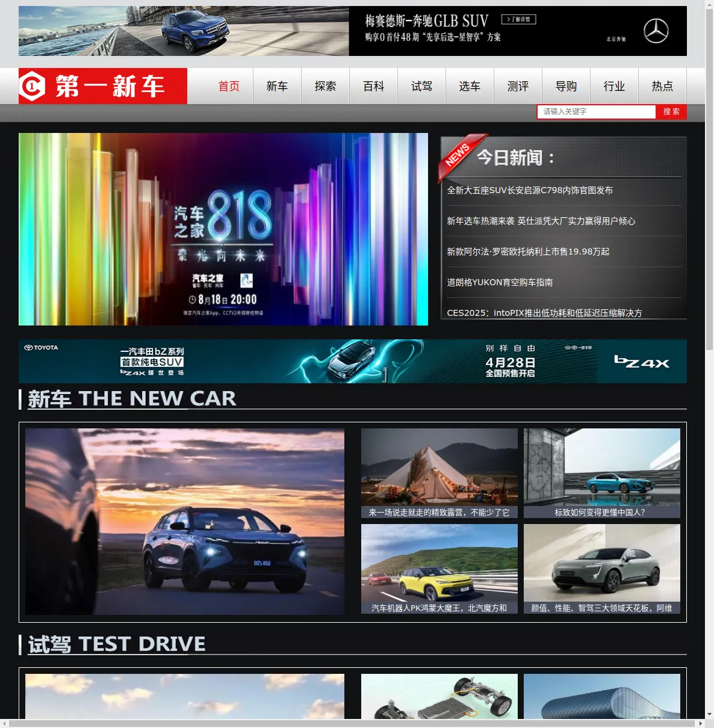The width and height of the screenshot is (714, 728).
Task: Select the 百科 menu item
Action: click(x=373, y=86)
